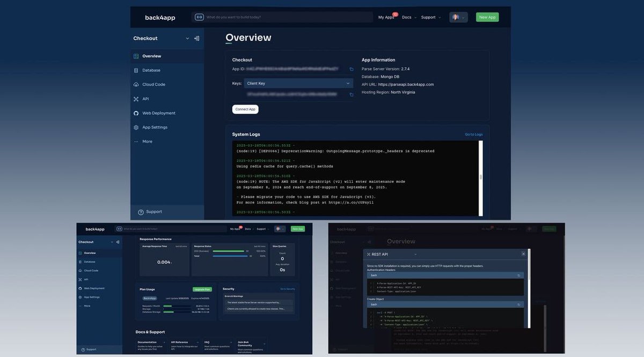Open the profile avatar dropdown in System Logs window

pyautogui.click(x=458, y=17)
